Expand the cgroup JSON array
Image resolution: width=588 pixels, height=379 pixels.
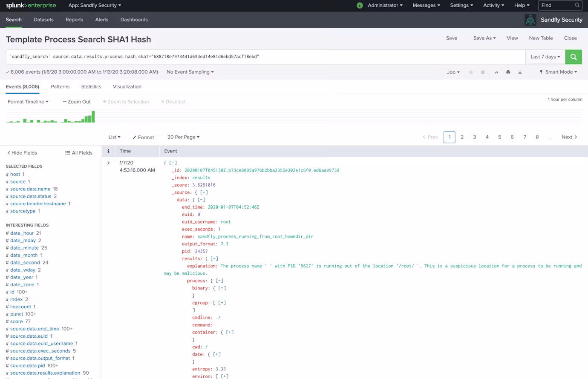[x=222, y=303]
